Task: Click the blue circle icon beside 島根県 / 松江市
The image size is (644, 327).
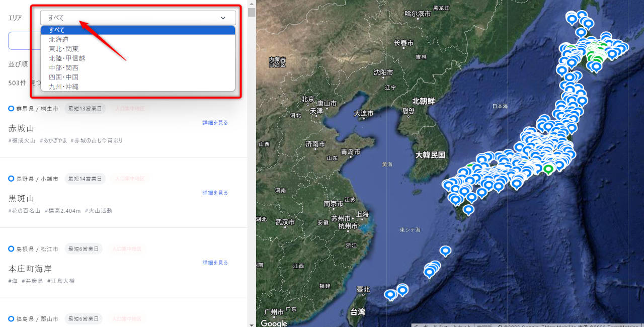Action: tap(12, 249)
